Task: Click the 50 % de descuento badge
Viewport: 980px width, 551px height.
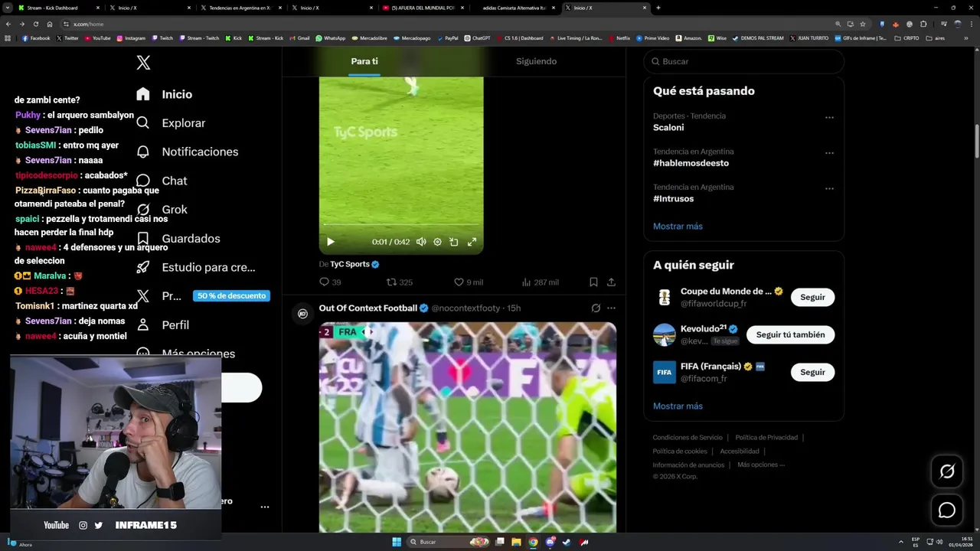Action: tap(231, 296)
